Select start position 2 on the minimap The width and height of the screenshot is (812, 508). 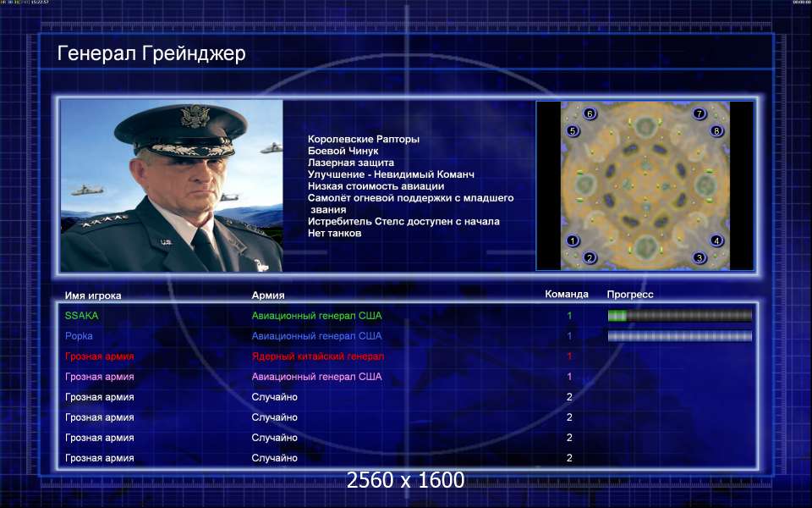click(590, 257)
